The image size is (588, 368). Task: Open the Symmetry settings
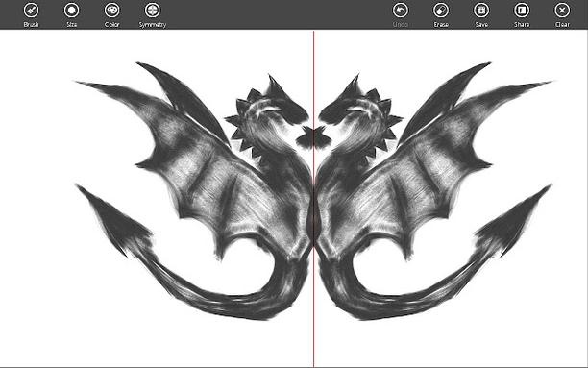click(x=152, y=11)
